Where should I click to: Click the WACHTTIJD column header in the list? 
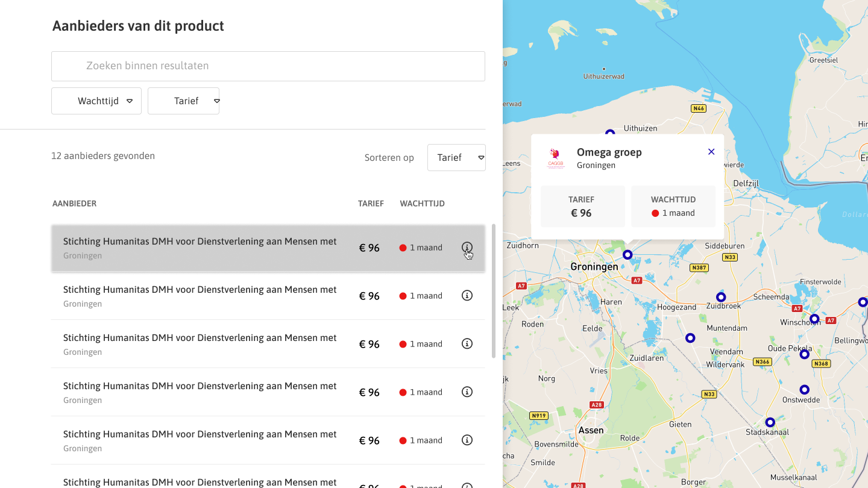click(x=423, y=204)
